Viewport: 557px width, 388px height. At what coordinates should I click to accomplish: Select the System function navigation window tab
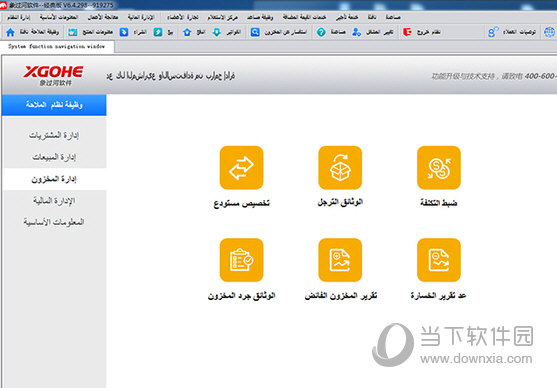pos(57,47)
